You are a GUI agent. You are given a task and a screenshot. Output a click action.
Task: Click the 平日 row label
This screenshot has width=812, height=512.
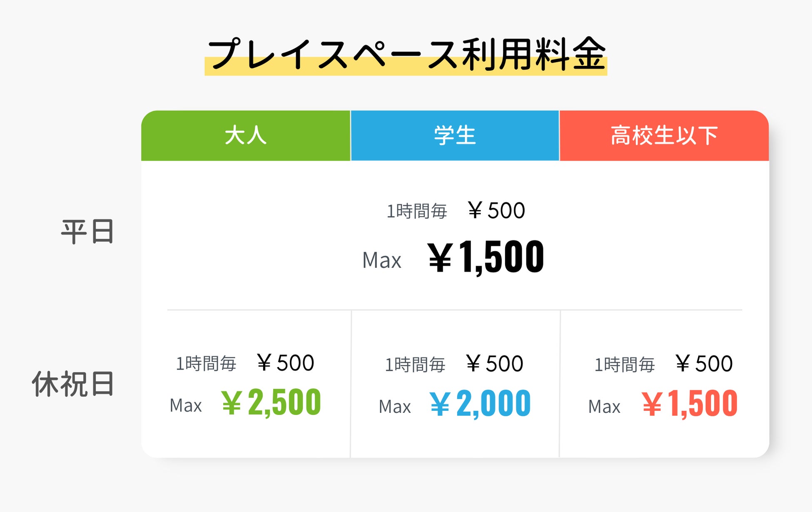[x=87, y=232]
